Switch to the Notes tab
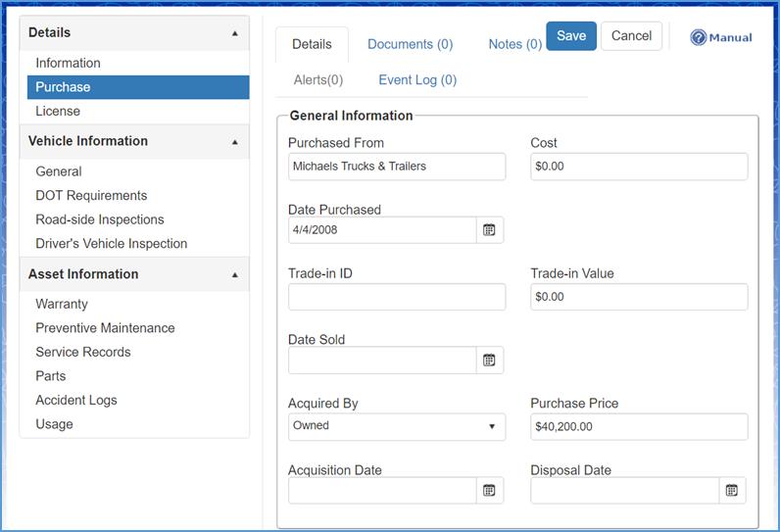The height and width of the screenshot is (532, 780). (514, 44)
